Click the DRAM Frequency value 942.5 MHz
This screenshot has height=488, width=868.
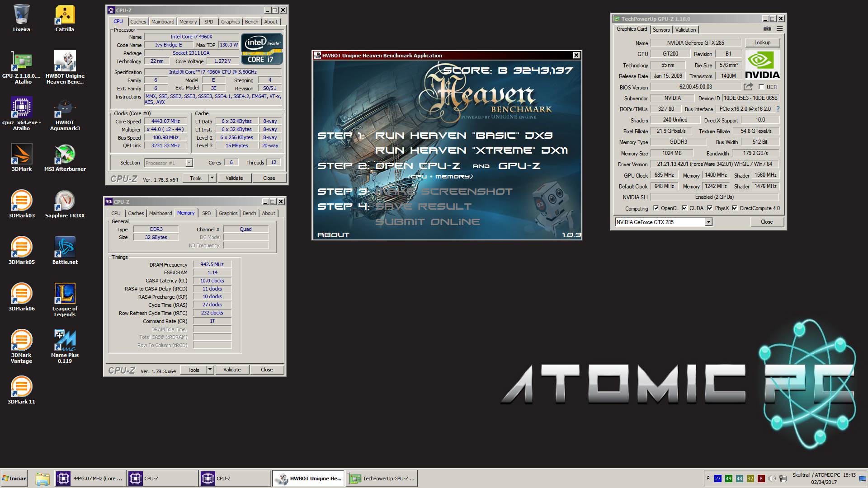click(x=212, y=264)
